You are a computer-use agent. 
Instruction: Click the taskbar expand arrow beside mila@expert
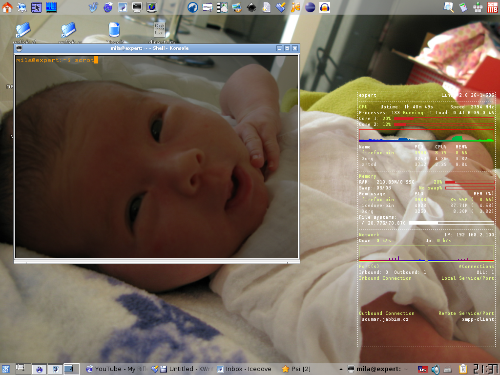341,369
